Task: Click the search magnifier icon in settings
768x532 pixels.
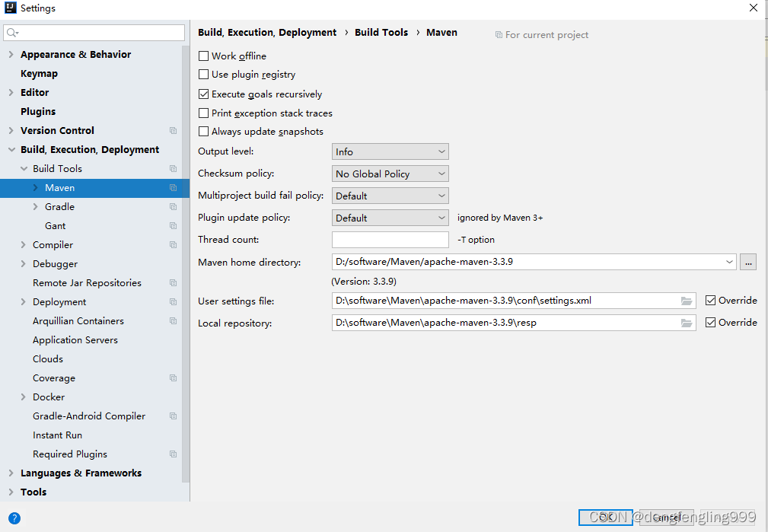Action: [x=11, y=33]
